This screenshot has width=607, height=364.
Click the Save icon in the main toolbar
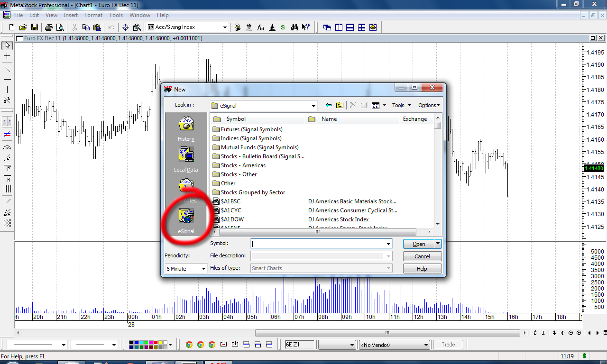pyautogui.click(x=35, y=27)
